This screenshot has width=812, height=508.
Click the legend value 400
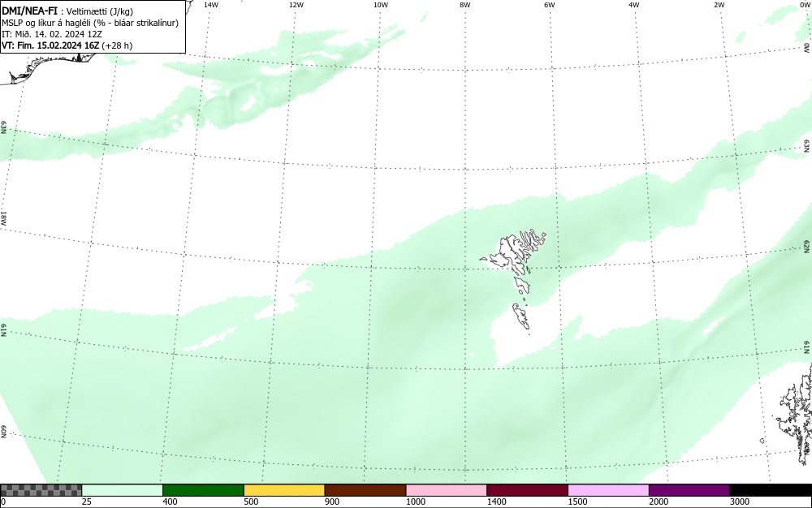(170, 502)
